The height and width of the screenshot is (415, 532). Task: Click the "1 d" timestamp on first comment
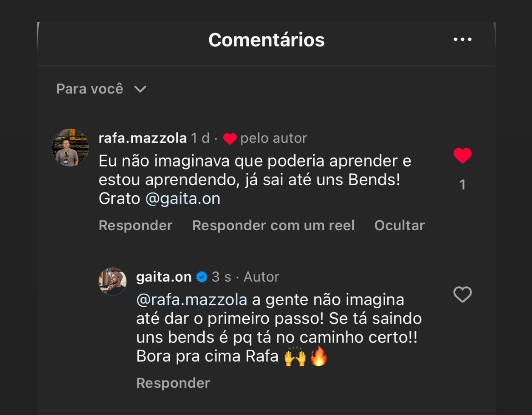point(200,138)
